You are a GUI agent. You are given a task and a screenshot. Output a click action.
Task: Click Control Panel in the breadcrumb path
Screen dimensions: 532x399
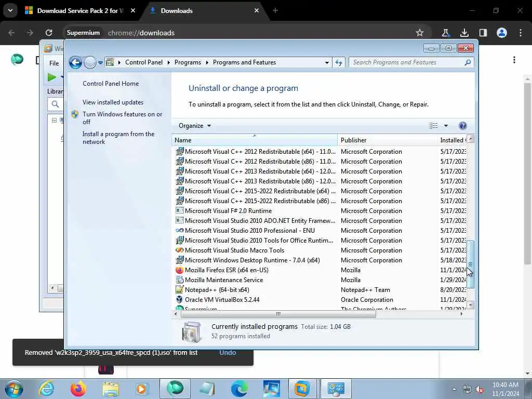[144, 62]
